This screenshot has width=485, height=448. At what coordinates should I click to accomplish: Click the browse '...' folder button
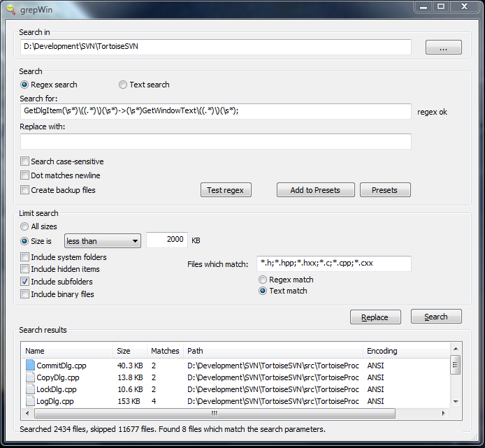443,48
